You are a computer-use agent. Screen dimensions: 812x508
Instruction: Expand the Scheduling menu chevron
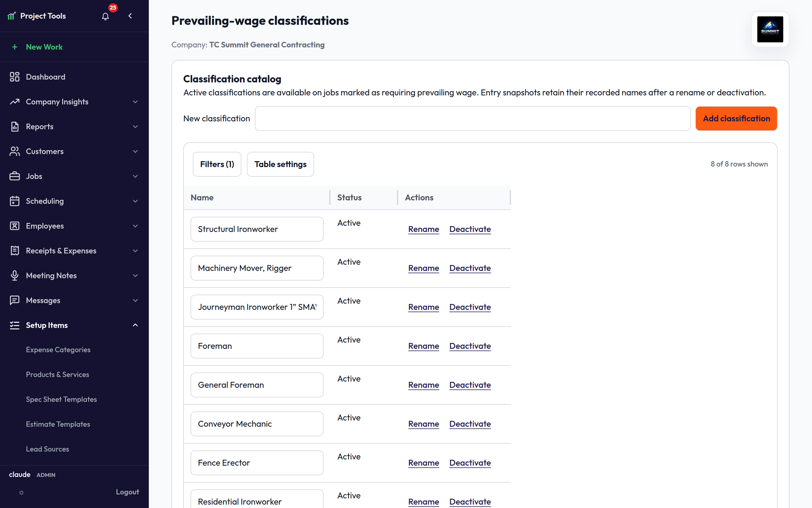coord(135,201)
